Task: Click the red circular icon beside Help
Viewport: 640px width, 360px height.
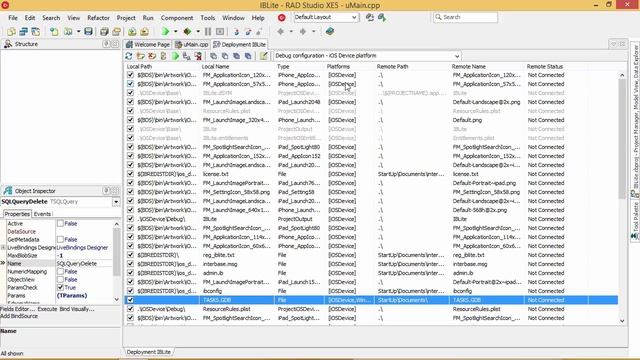Action: click(x=281, y=18)
